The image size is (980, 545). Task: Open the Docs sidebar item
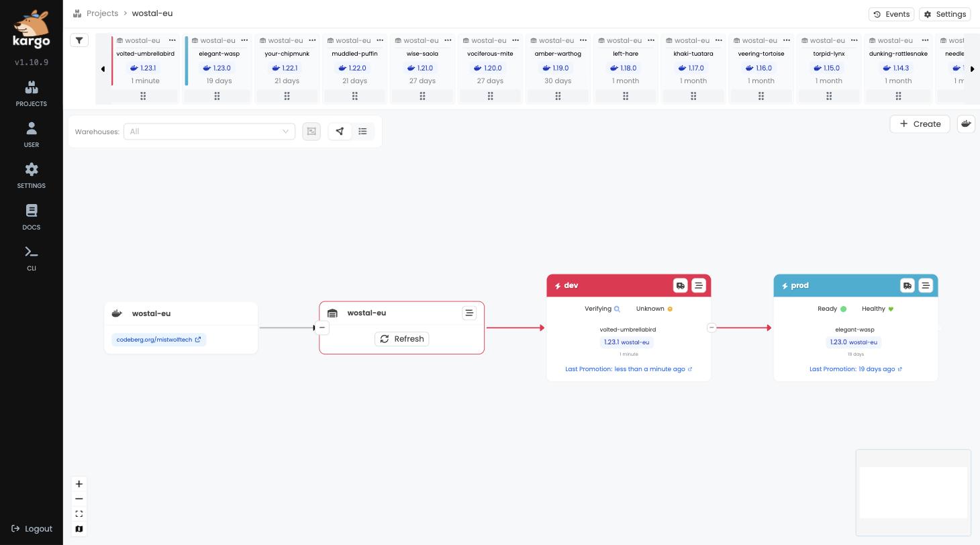pyautogui.click(x=32, y=217)
